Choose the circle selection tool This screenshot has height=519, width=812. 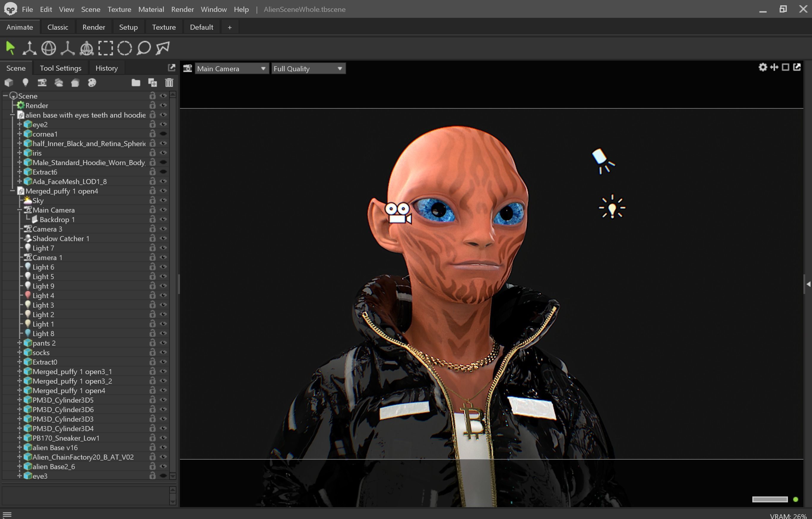pyautogui.click(x=124, y=48)
